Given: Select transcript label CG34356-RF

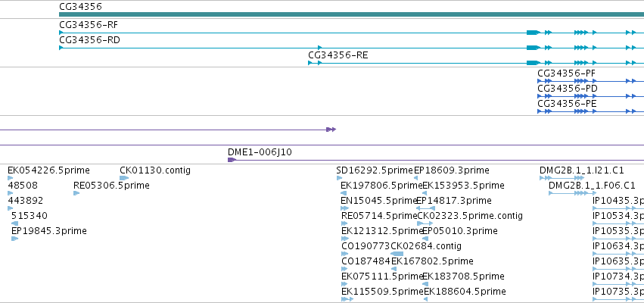Looking at the screenshot, I should click(x=89, y=25).
